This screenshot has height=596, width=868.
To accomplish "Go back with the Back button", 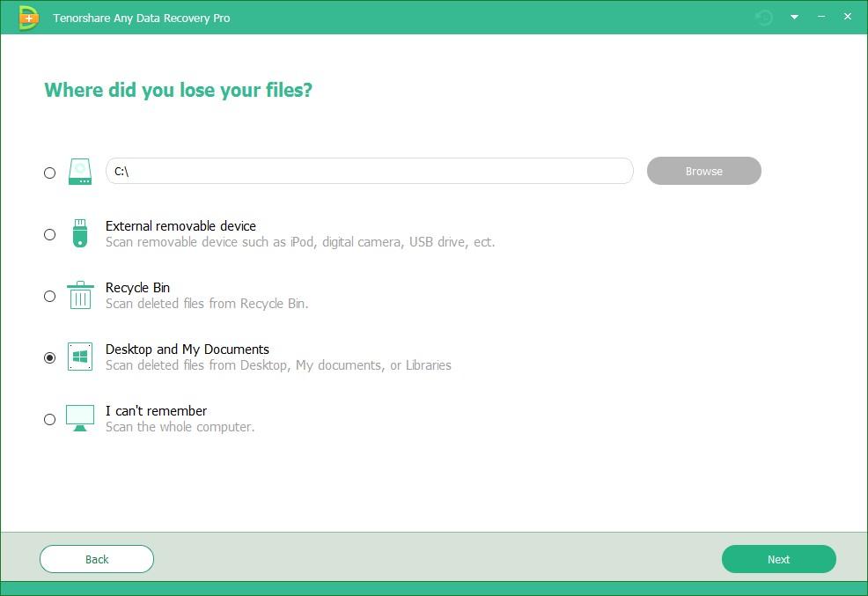I will 97,559.
